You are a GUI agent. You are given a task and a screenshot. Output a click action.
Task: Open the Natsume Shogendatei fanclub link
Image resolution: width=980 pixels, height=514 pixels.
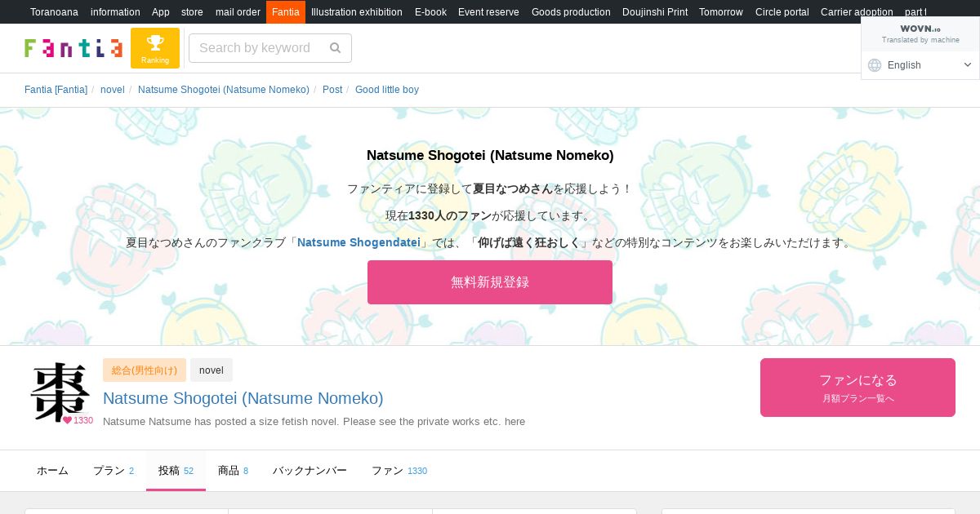click(x=359, y=242)
